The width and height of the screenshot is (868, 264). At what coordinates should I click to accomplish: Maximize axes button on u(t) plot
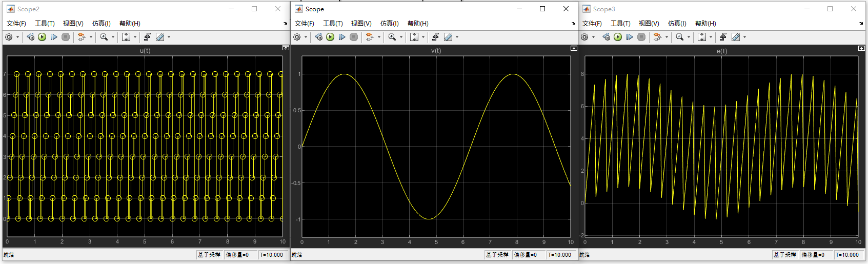286,48
